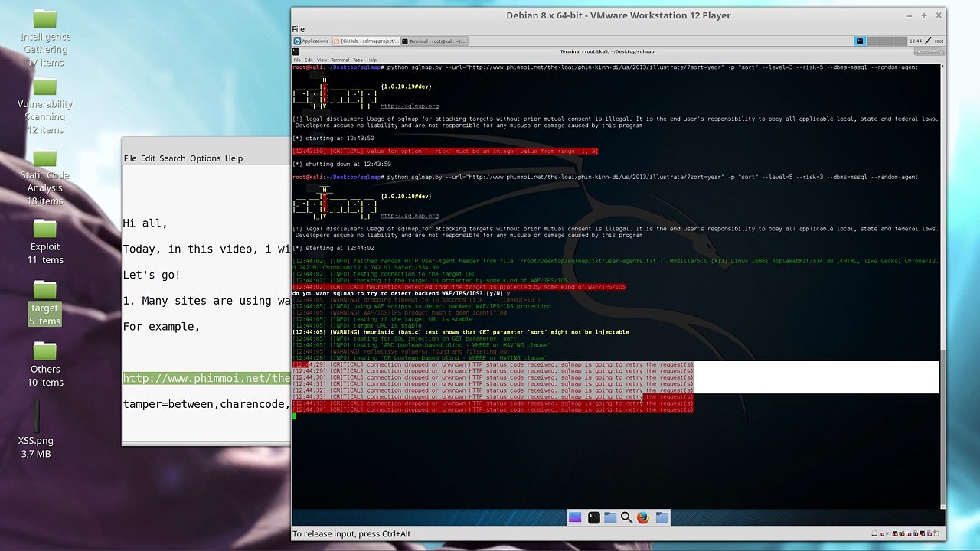Viewport: 980px width, 551px height.
Task: Click the 'starting at 12:44:02' terminal line
Action: pyautogui.click(x=334, y=248)
